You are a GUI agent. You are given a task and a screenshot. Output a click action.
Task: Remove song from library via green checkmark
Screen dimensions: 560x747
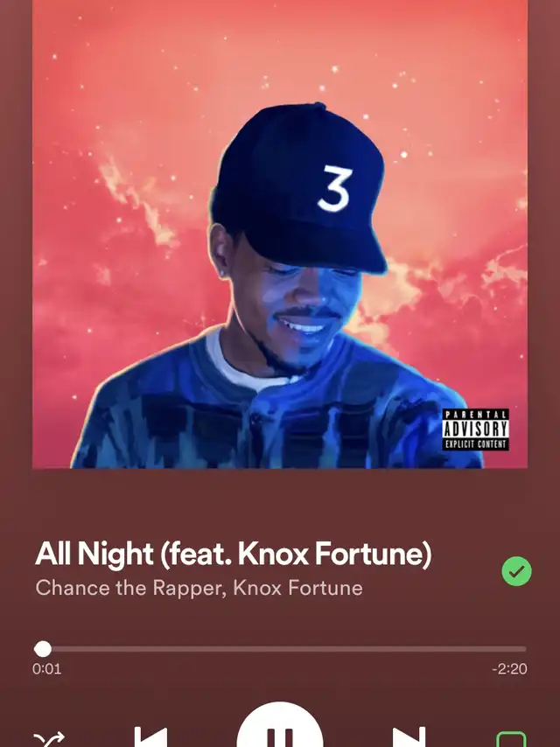pyautogui.click(x=516, y=570)
